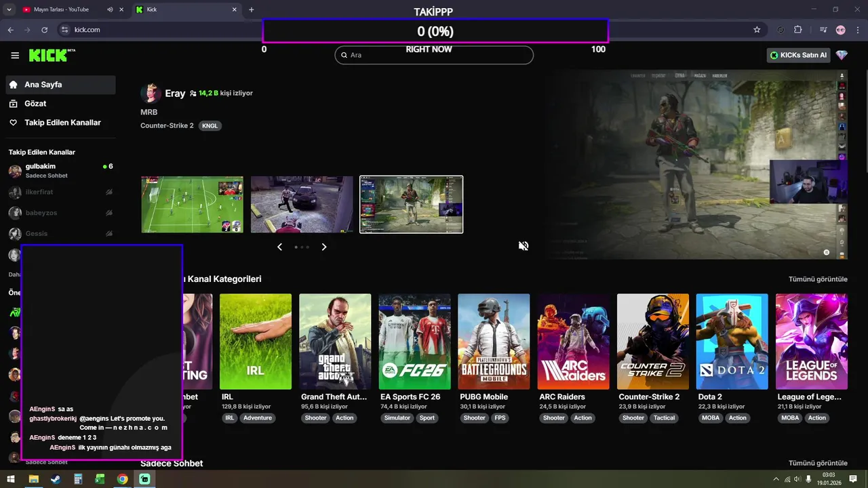Open the Chrome tab search dropdown

pyautogui.click(x=8, y=9)
